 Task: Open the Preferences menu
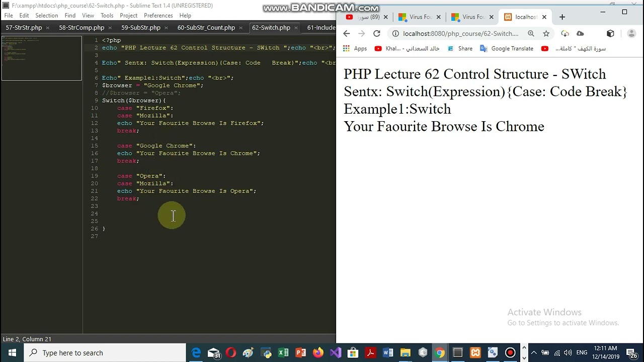click(158, 16)
